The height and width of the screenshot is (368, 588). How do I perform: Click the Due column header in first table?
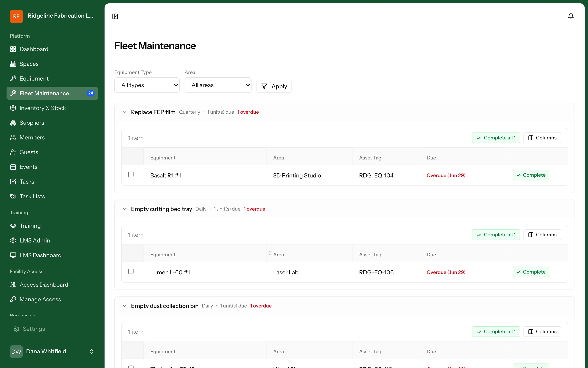click(x=431, y=158)
